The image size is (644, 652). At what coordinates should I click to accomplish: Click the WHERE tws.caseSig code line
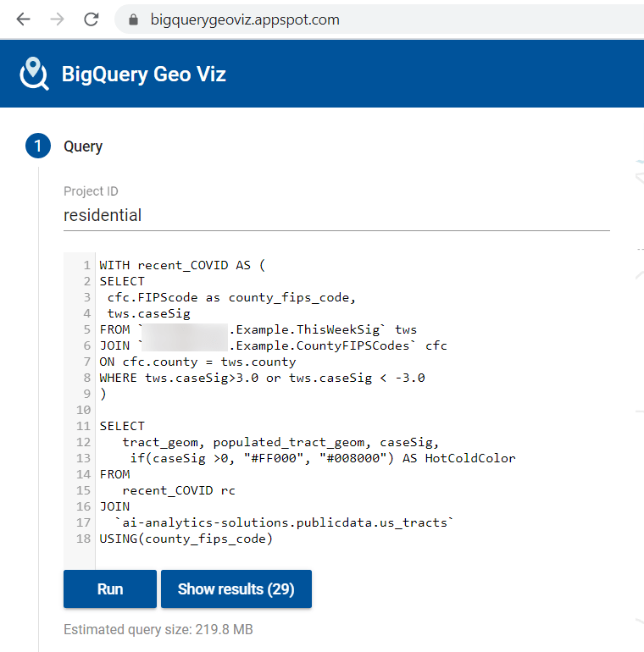coord(262,378)
